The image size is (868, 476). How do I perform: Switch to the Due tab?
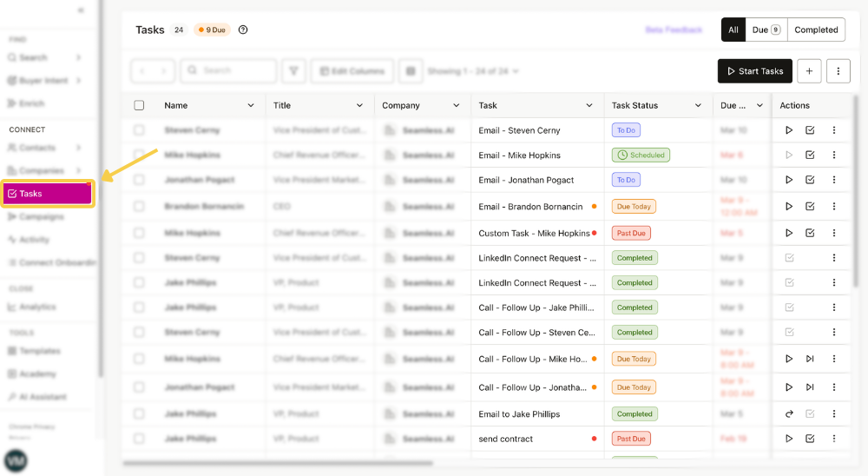click(766, 30)
